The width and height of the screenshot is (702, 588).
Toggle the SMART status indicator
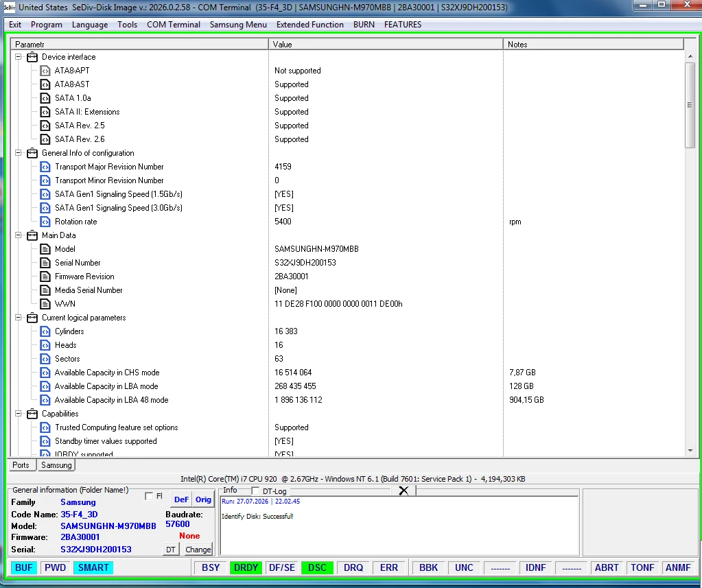[93, 567]
